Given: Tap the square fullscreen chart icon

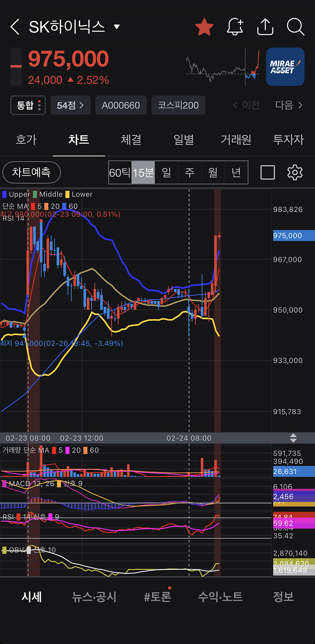Looking at the screenshot, I should [x=268, y=172].
